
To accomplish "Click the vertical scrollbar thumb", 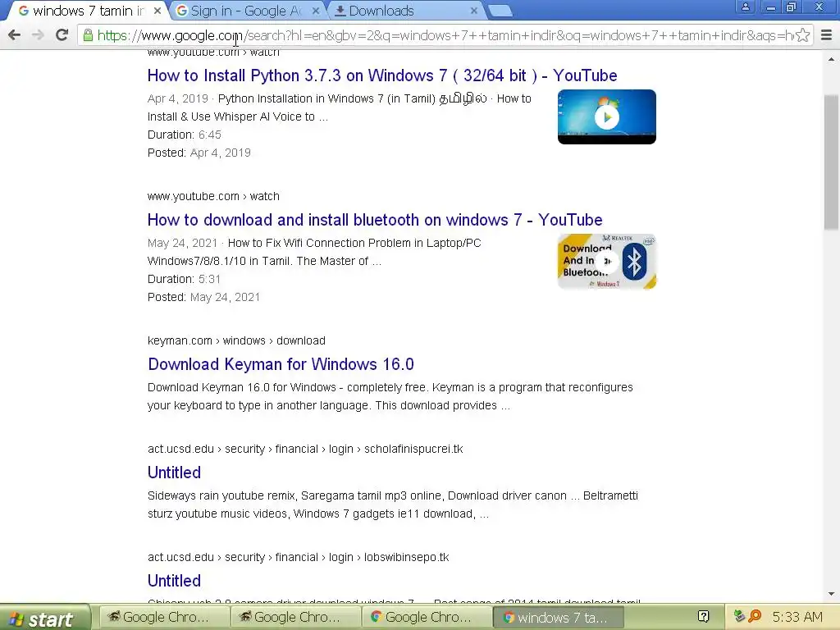I will click(x=832, y=162).
